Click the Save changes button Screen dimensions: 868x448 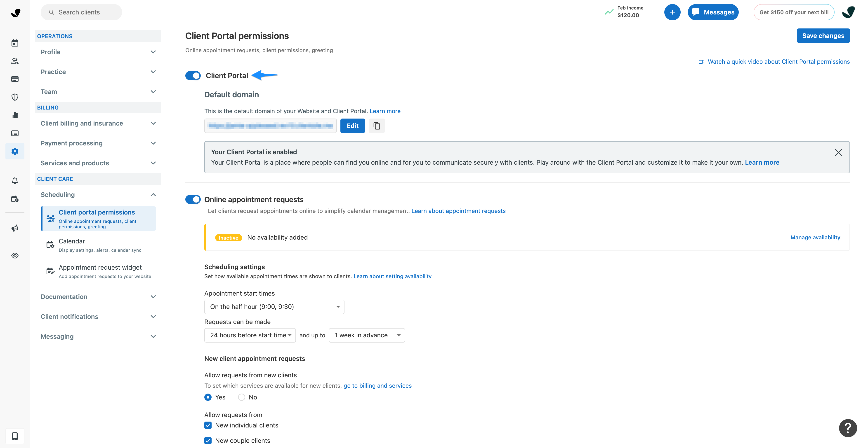[x=823, y=36]
